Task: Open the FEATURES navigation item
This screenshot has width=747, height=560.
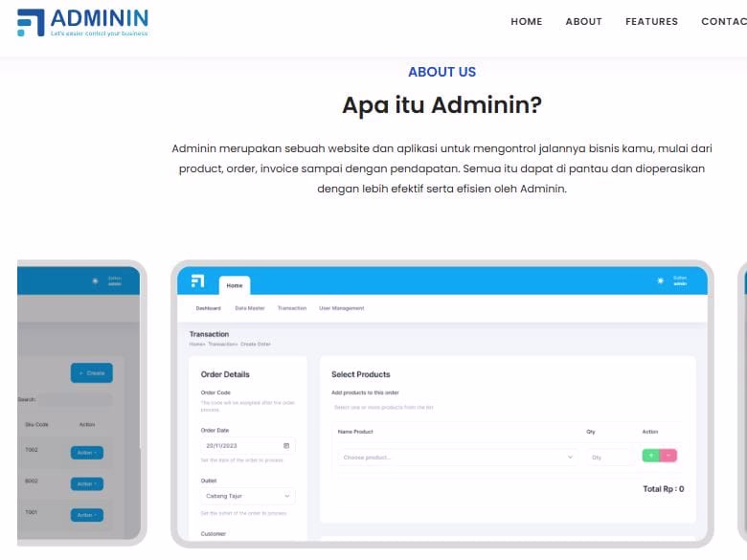Action: pyautogui.click(x=651, y=21)
